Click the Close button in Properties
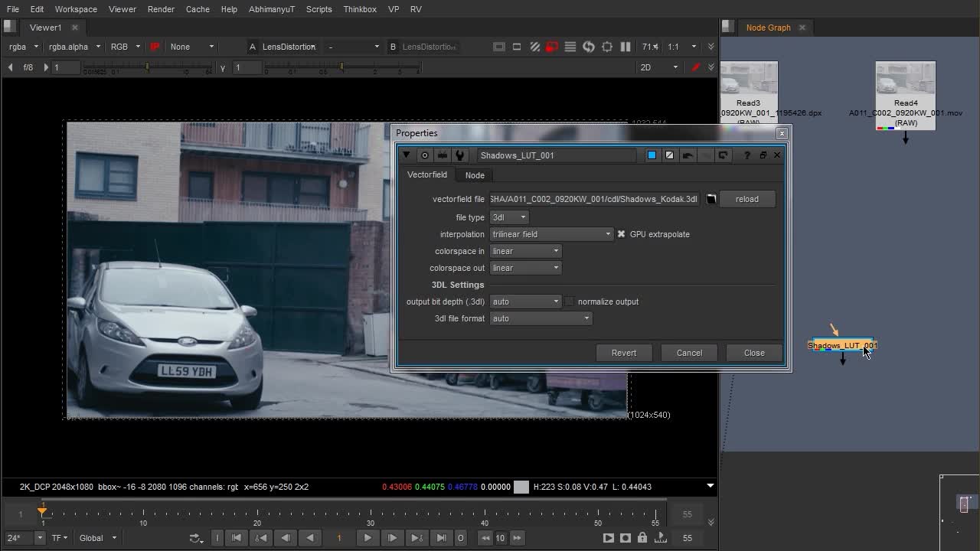 pos(754,353)
